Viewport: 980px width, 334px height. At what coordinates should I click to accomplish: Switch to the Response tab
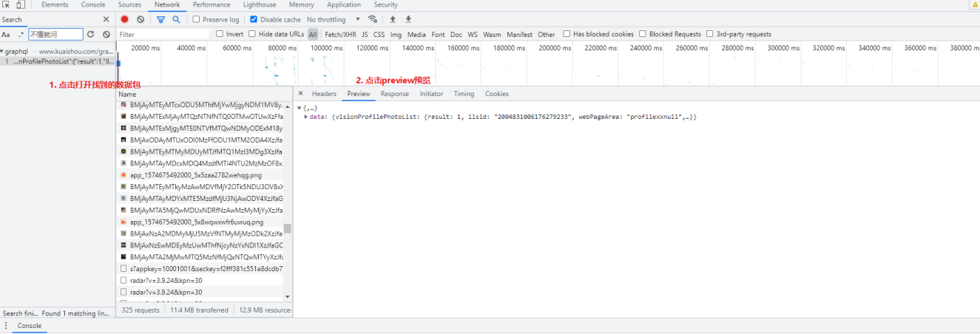coord(394,94)
